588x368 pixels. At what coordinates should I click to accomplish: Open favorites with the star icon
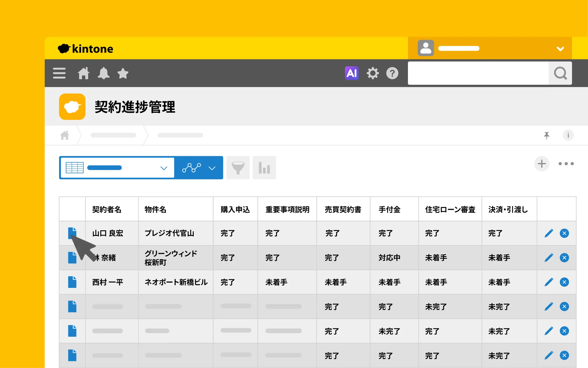coord(123,73)
